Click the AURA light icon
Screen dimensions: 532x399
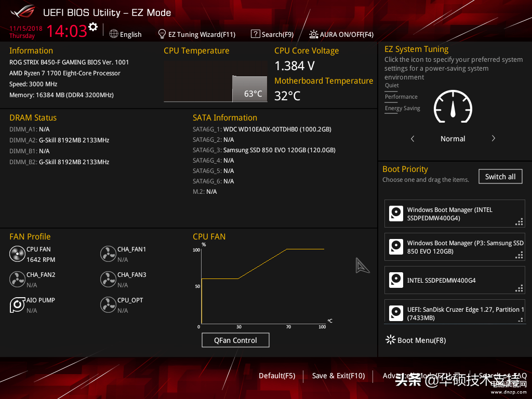313,34
